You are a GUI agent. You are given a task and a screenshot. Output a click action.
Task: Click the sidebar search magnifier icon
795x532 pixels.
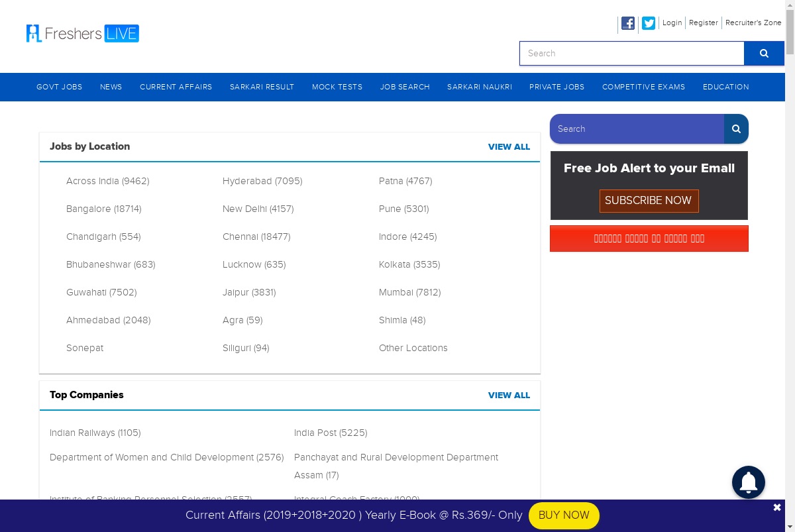coord(736,129)
